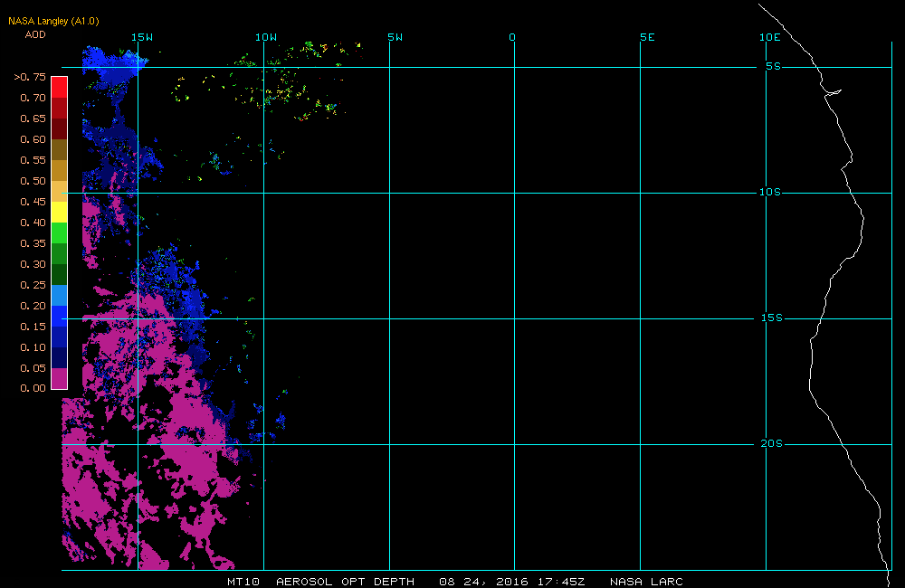The image size is (905, 588).
Task: Click the 0.30 legend value
Action: (x=33, y=264)
